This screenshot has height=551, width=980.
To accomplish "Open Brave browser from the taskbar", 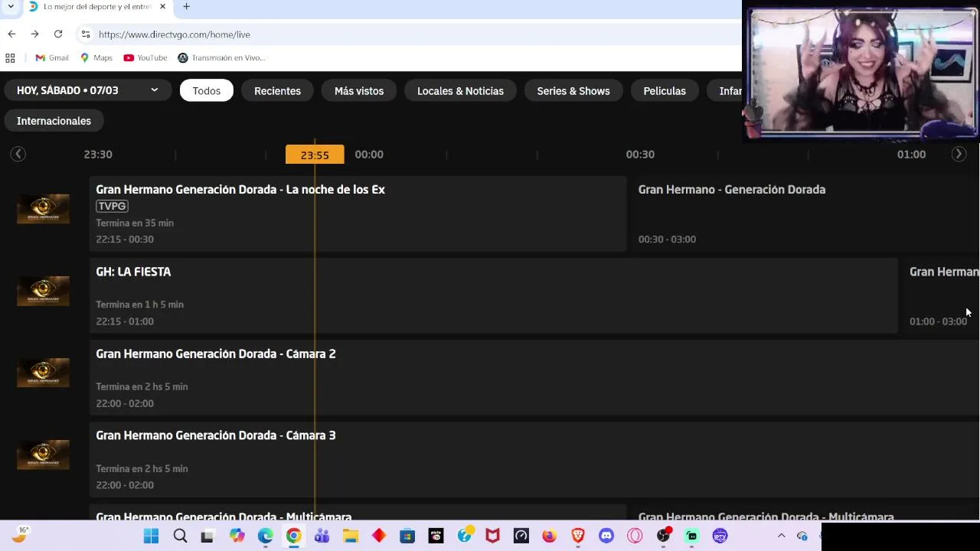I will 577,536.
